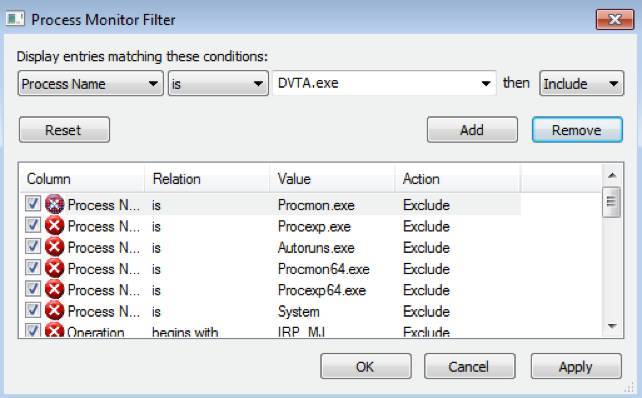Sort by the Relation column header
Image resolution: width=642 pixels, height=398 pixels.
(x=207, y=179)
